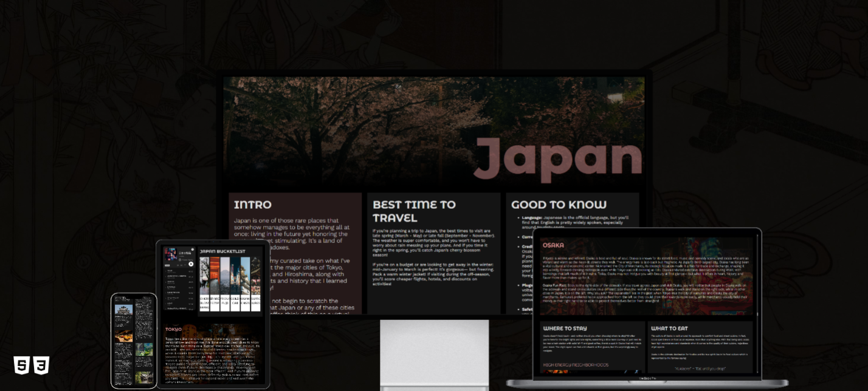The width and height of the screenshot is (868, 391).
Task: Click the JAPAN BUCKETLIST heading on tablet
Action: (x=222, y=251)
